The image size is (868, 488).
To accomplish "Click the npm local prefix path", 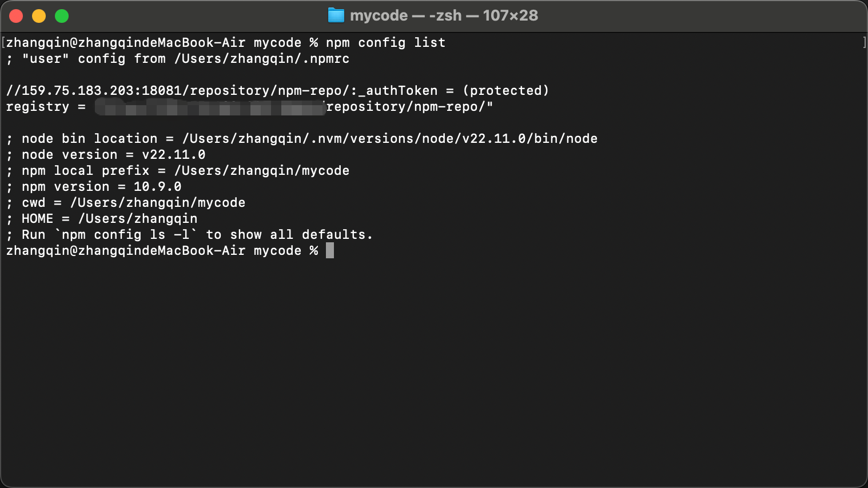I will pos(261,171).
